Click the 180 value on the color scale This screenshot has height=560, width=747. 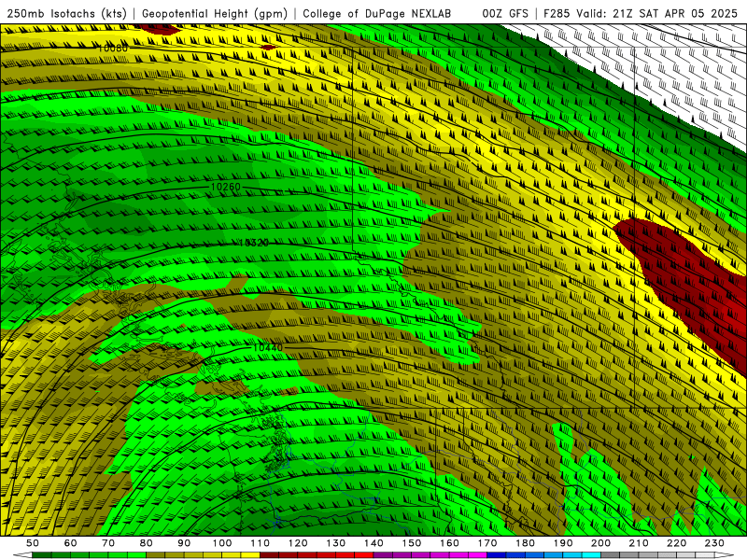(525, 543)
